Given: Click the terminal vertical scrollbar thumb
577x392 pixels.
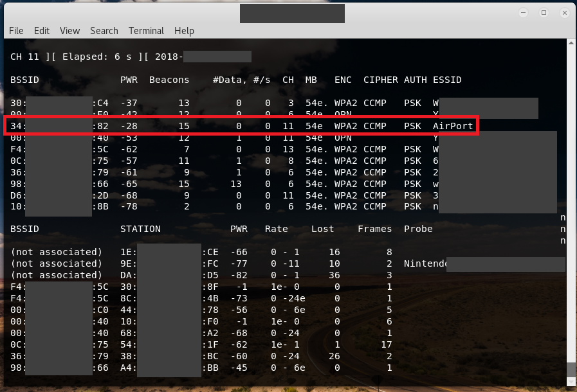Looking at the screenshot, I should click(571, 370).
